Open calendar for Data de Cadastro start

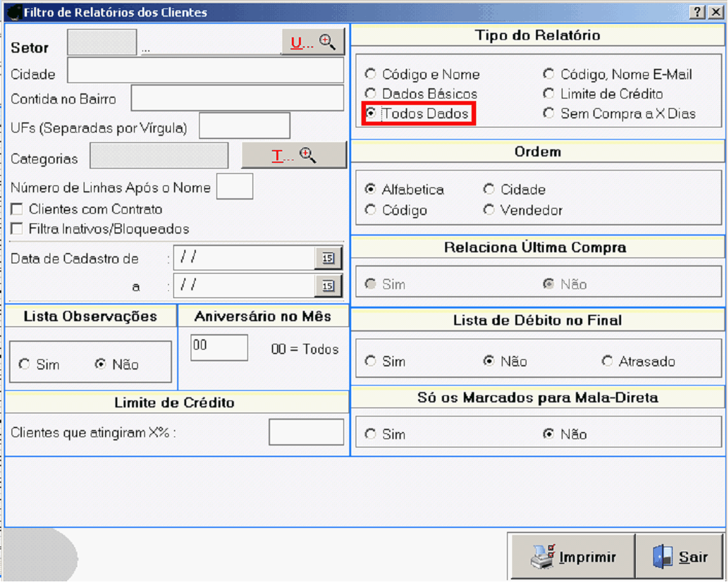(328, 258)
